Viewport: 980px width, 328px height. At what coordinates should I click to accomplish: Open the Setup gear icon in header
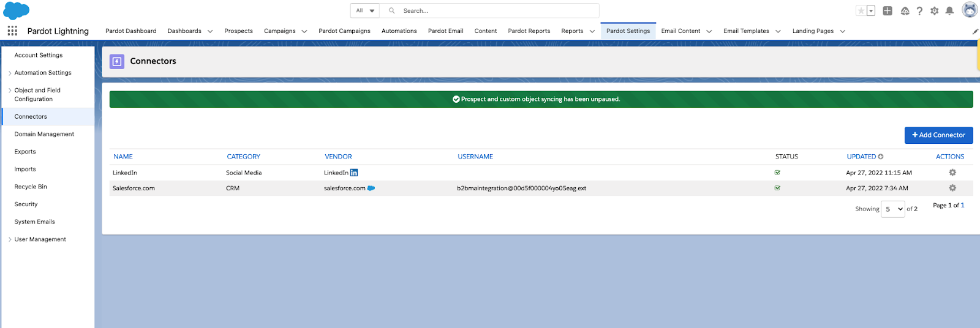(x=934, y=10)
